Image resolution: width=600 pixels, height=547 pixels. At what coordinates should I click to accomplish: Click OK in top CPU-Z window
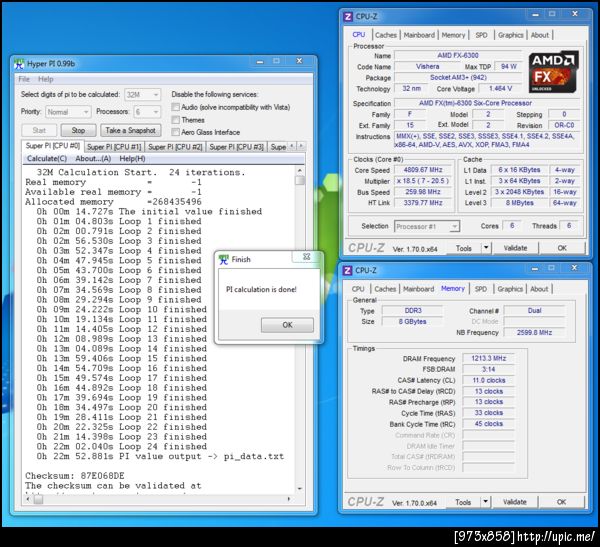(x=562, y=248)
